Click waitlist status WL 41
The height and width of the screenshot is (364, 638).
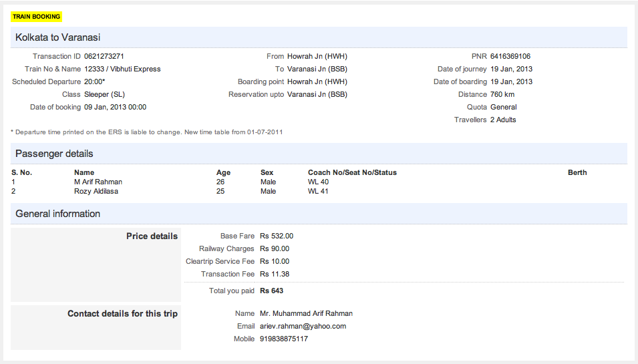318,191
